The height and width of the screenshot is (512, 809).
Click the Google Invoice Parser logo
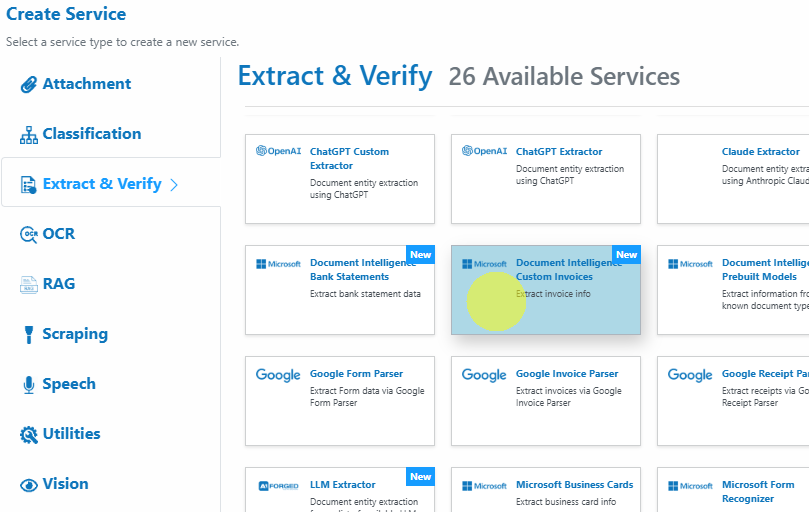pos(483,375)
